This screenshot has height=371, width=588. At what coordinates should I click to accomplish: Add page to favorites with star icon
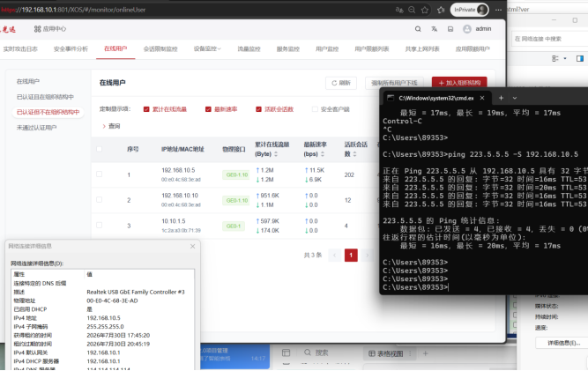(425, 10)
